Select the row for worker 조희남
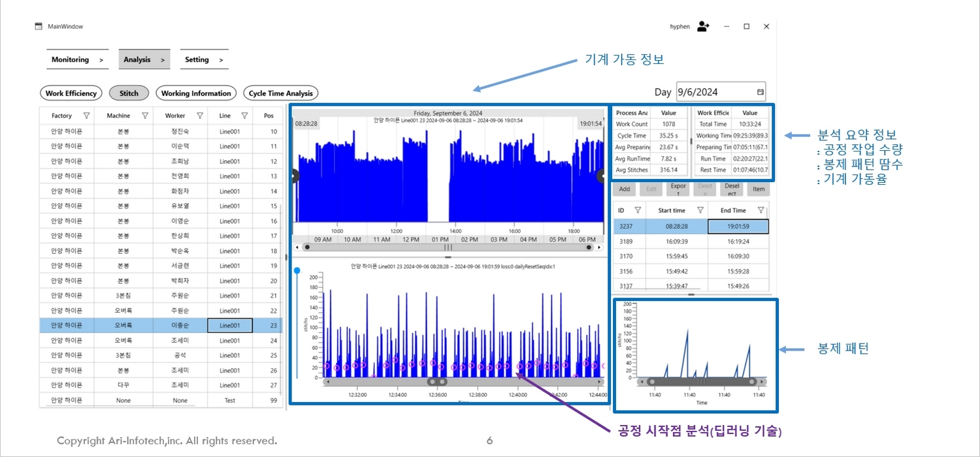 (161, 161)
